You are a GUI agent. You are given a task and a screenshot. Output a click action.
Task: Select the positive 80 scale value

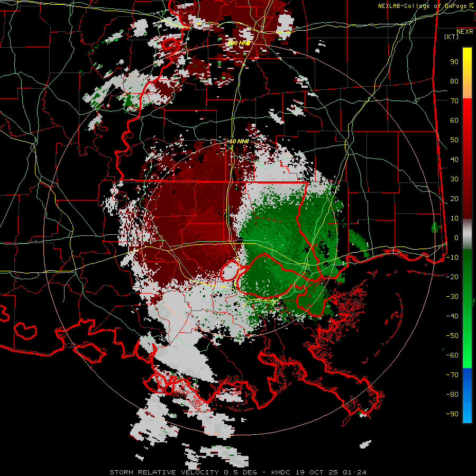coord(454,81)
